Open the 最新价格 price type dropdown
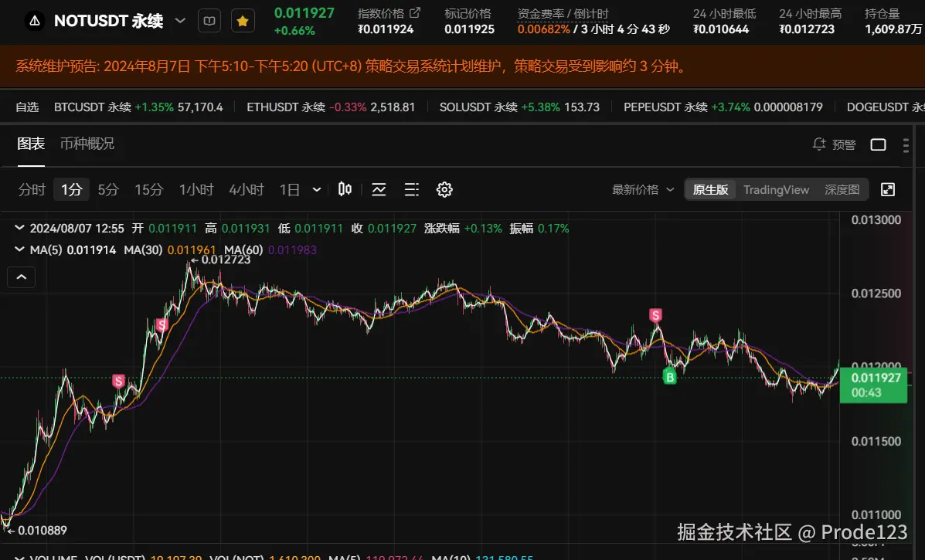 tap(642, 190)
